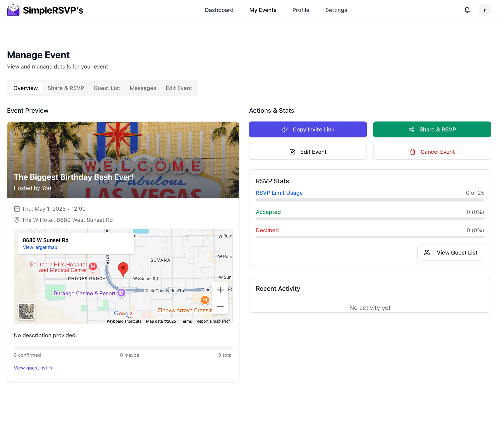Switch to the Guest List tab
Screen dimensions: 504x425
point(107,88)
